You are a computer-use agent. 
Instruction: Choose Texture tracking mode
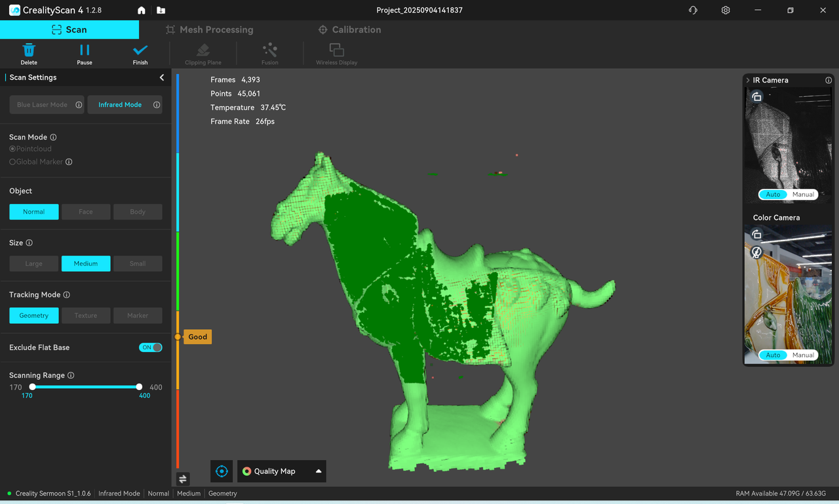click(86, 315)
